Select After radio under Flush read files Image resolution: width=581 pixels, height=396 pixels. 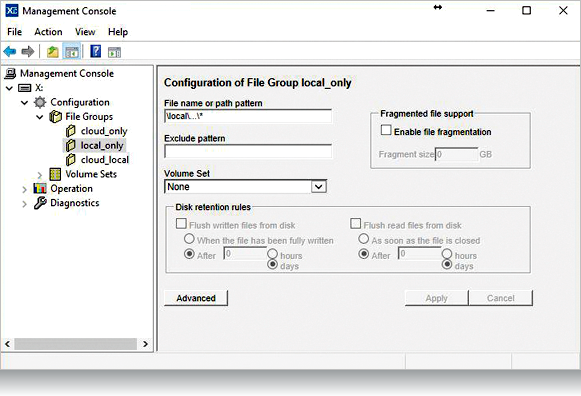(x=364, y=254)
